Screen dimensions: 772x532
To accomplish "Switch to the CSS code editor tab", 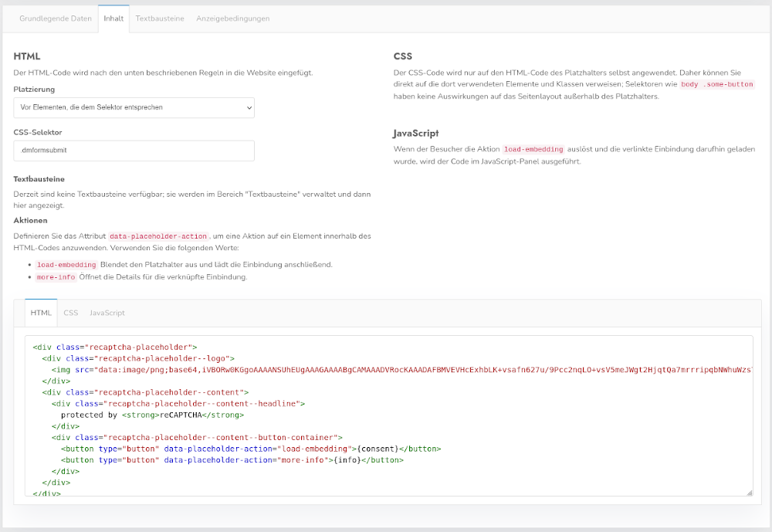I will 71,313.
